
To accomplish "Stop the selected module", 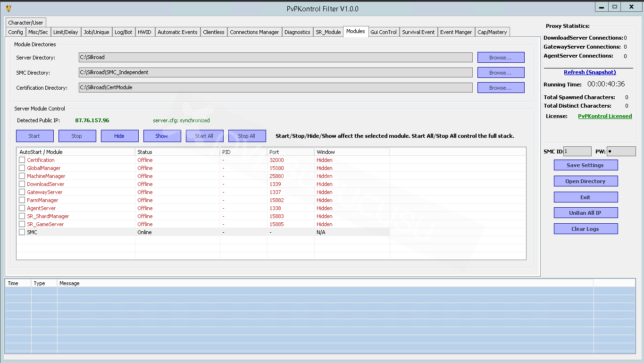I will pyautogui.click(x=77, y=136).
